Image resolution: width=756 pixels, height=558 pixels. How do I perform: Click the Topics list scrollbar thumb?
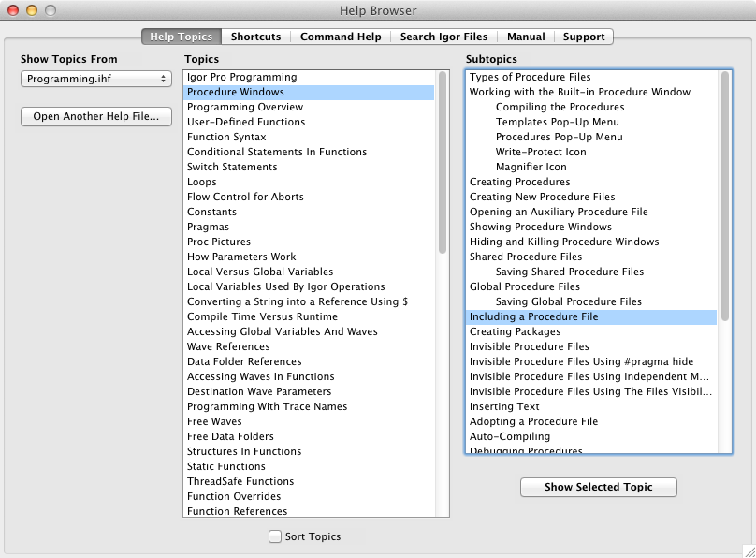point(443,163)
